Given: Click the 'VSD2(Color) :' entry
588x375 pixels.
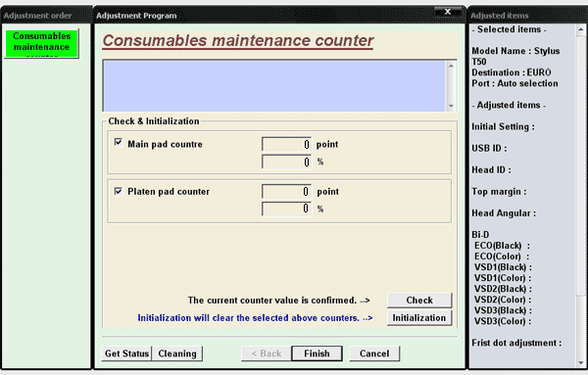Looking at the screenshot, I should coord(503,300).
